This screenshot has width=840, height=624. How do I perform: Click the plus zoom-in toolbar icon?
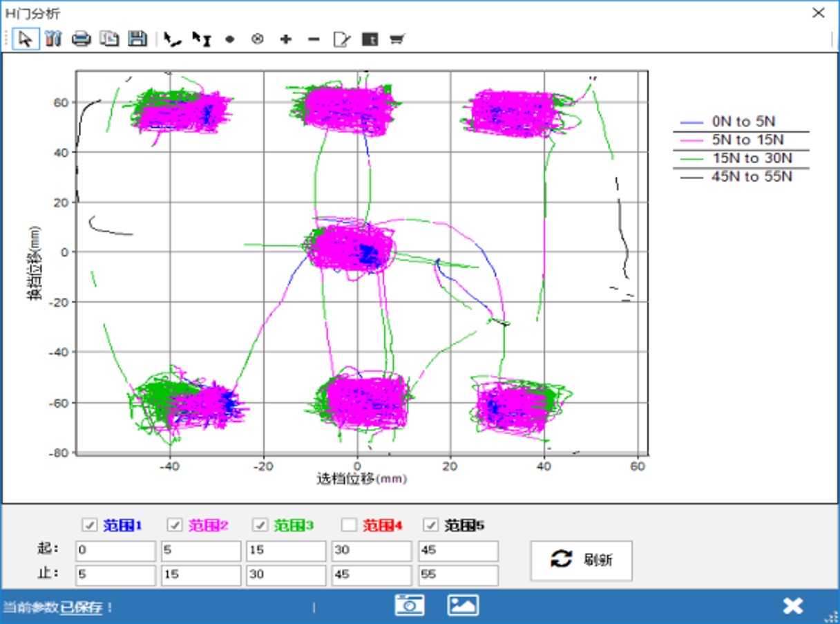click(285, 40)
